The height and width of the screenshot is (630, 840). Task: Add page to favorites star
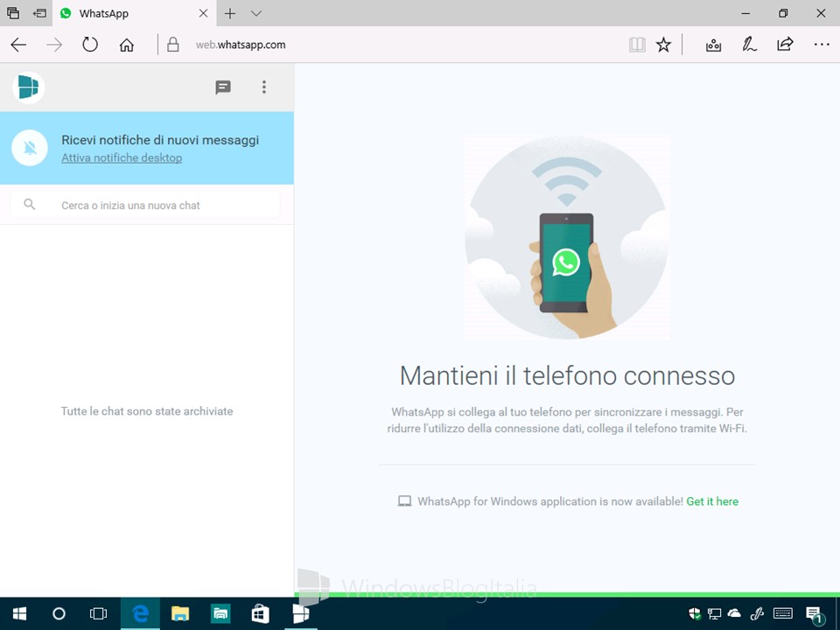click(x=663, y=45)
